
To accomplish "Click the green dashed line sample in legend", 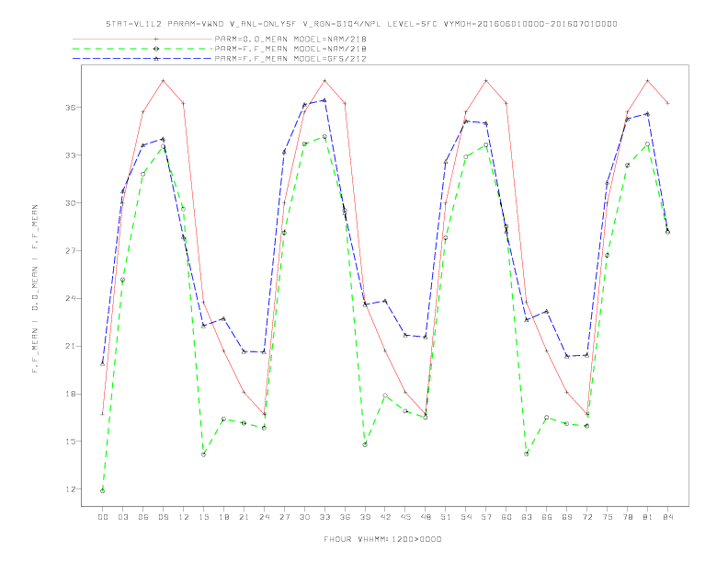I will [x=142, y=49].
